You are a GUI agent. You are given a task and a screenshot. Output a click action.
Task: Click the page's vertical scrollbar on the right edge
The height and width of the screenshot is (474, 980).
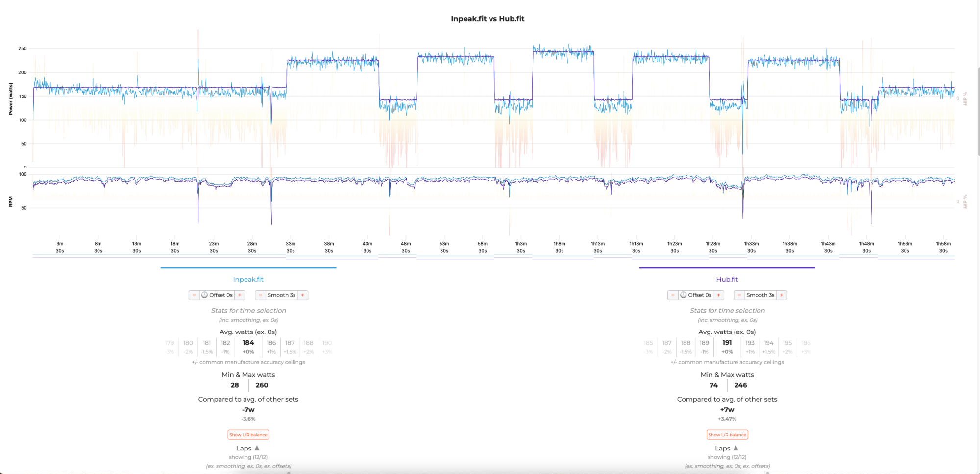tap(978, 113)
